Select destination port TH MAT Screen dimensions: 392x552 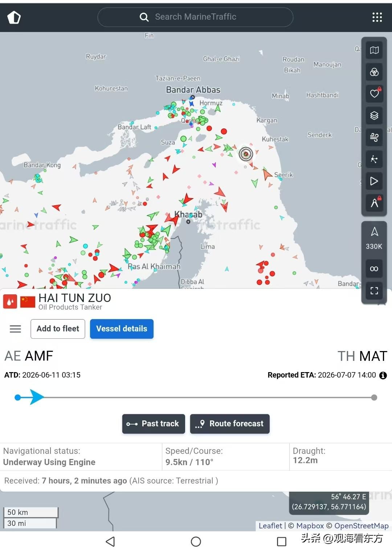pos(362,356)
